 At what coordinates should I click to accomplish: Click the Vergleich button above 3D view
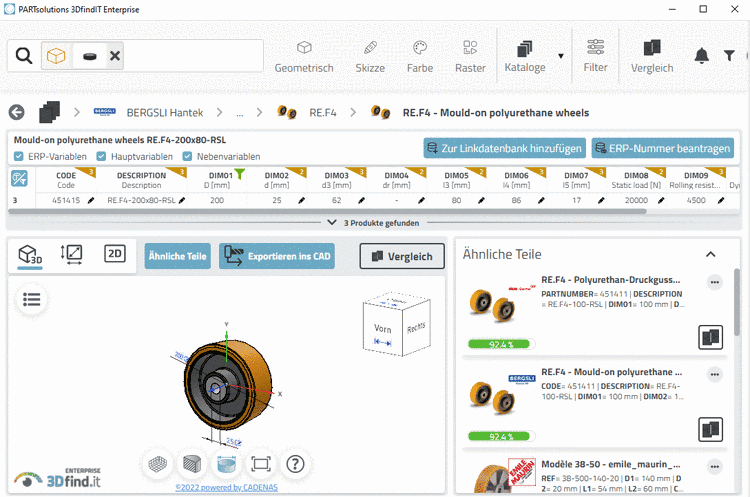coord(402,256)
